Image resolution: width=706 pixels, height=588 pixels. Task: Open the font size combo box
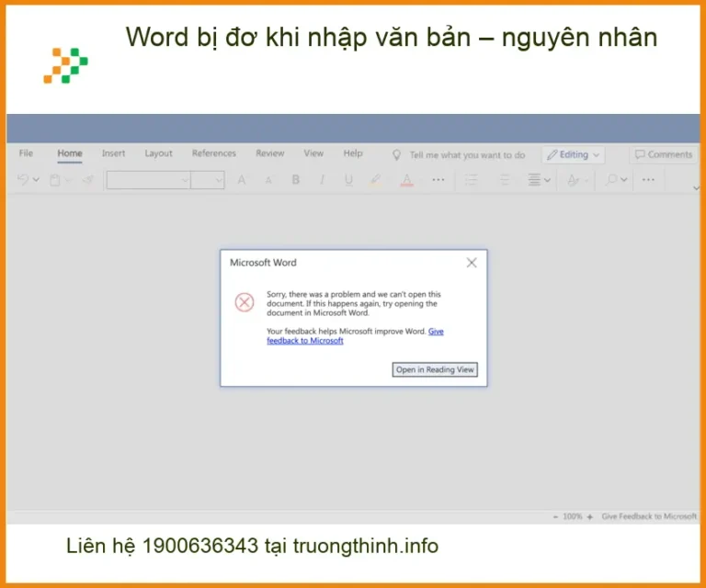207,180
